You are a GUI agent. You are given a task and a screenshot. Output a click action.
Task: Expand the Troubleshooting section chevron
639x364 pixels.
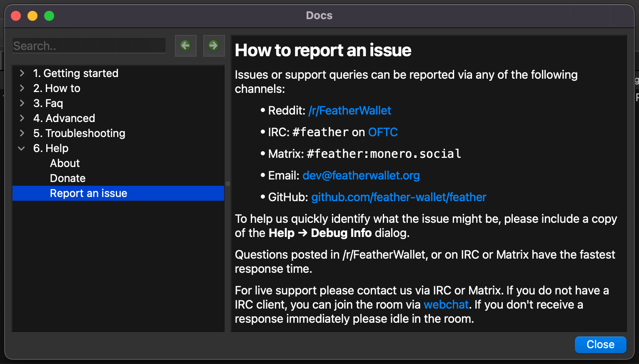[22, 133]
